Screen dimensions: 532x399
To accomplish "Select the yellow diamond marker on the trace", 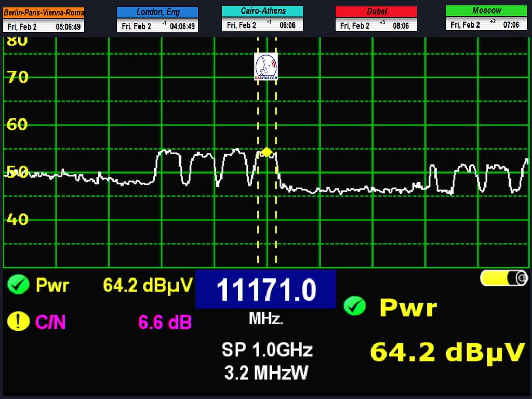I will pyautogui.click(x=267, y=152).
